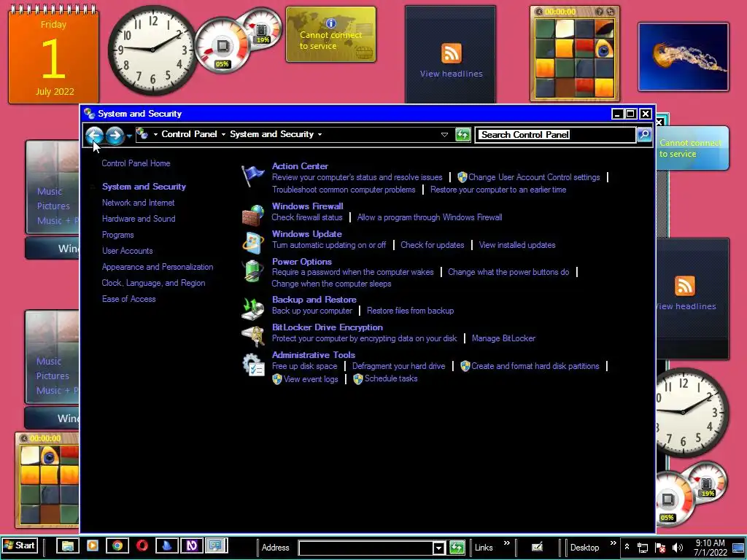Expand the System and Security breadcrumb dropdown arrow
Viewport: 747px width, 560px height.
click(320, 135)
